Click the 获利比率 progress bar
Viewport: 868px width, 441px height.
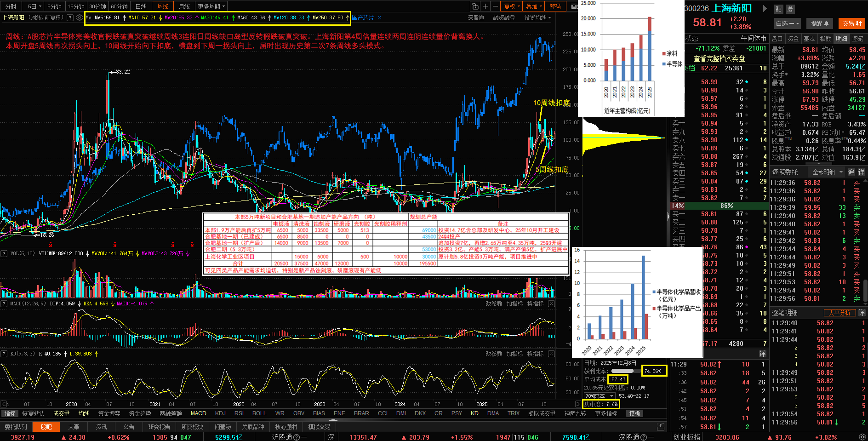pos(626,371)
